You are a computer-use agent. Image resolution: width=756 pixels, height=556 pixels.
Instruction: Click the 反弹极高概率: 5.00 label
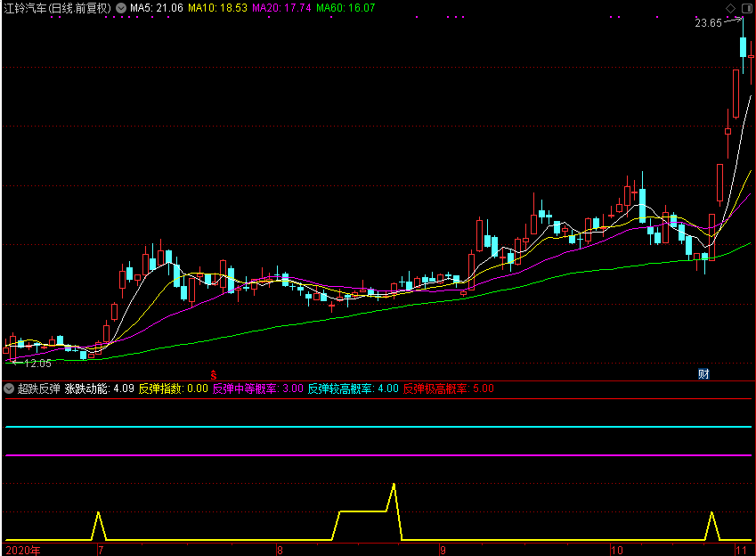[x=449, y=388]
